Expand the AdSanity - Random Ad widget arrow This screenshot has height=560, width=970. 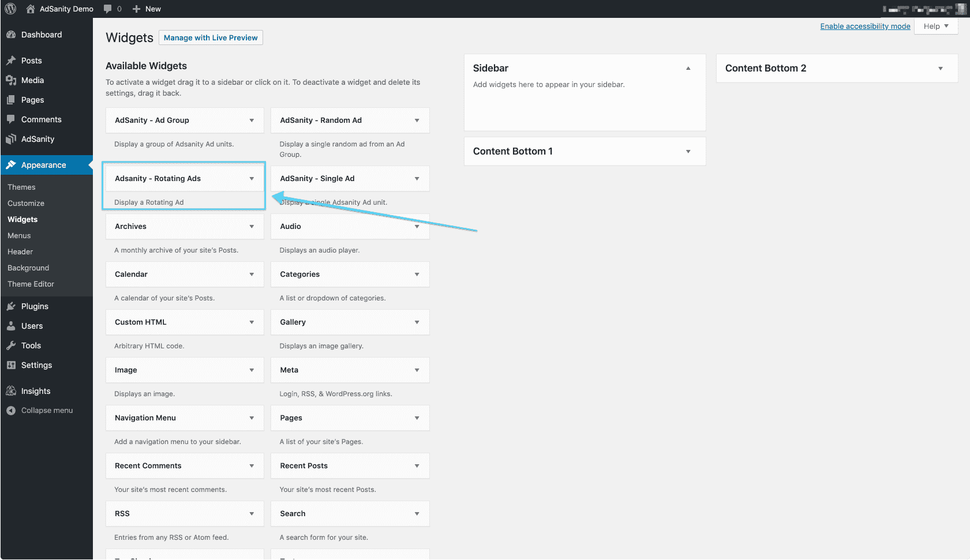click(x=417, y=121)
